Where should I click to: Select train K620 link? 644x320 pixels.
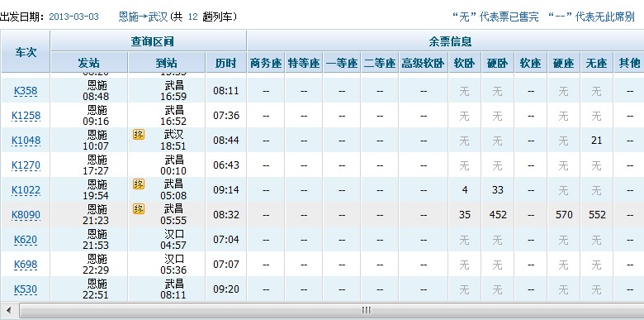26,240
